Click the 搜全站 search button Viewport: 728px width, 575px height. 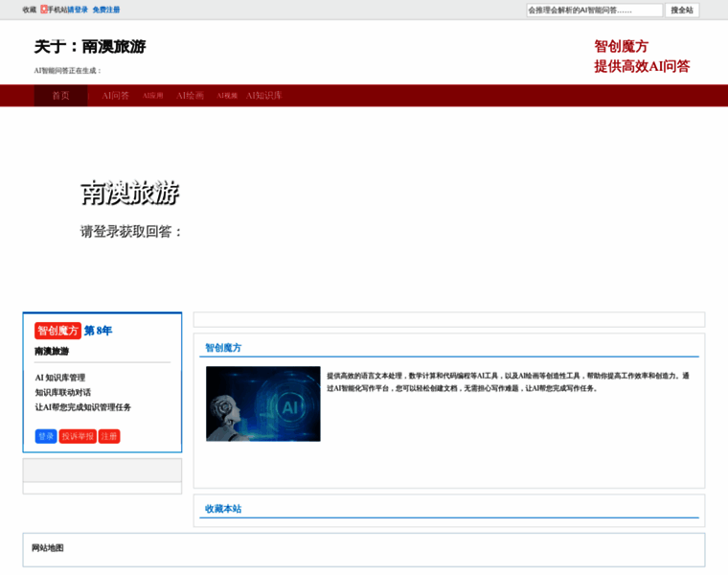682,11
